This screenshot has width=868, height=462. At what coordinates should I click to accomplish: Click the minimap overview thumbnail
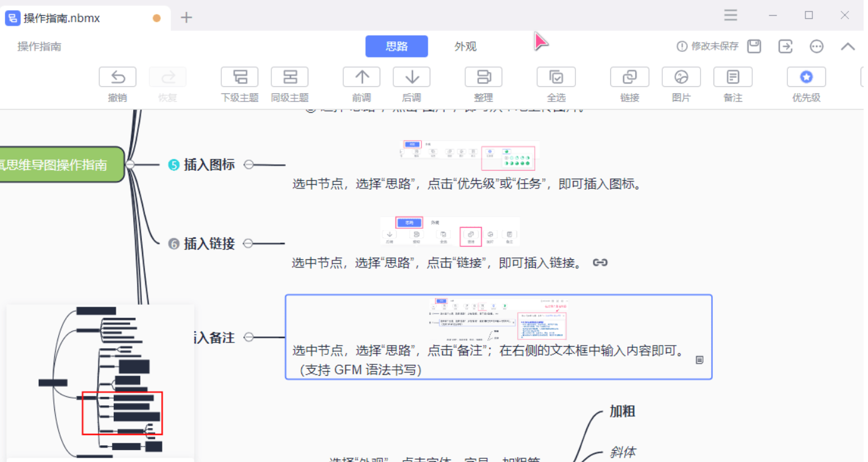point(100,381)
